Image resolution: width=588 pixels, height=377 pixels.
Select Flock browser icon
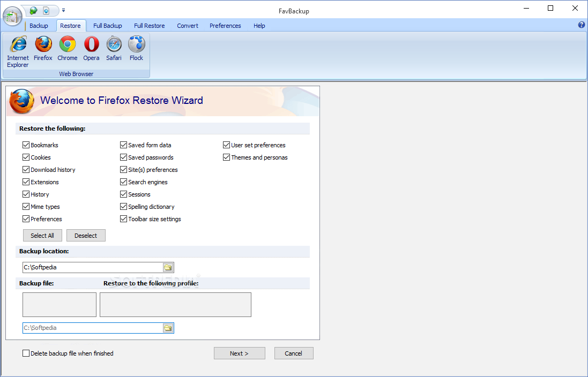coord(137,48)
